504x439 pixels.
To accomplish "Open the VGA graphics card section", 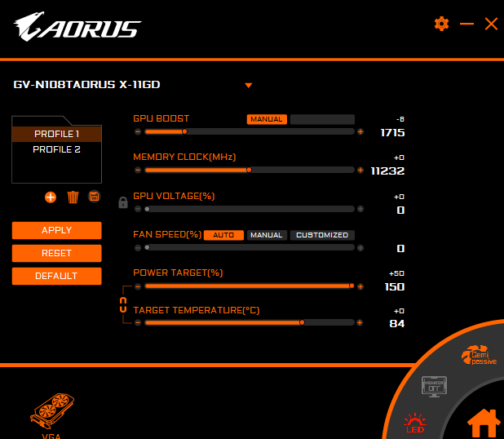I will click(52, 415).
